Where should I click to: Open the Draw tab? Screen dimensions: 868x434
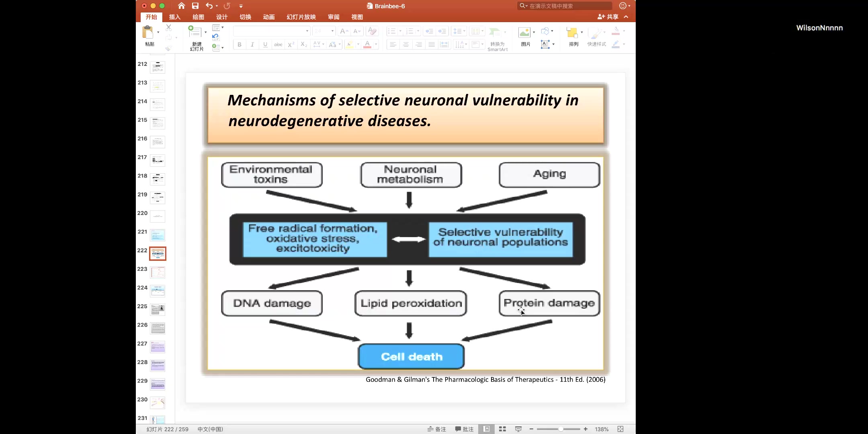point(198,17)
